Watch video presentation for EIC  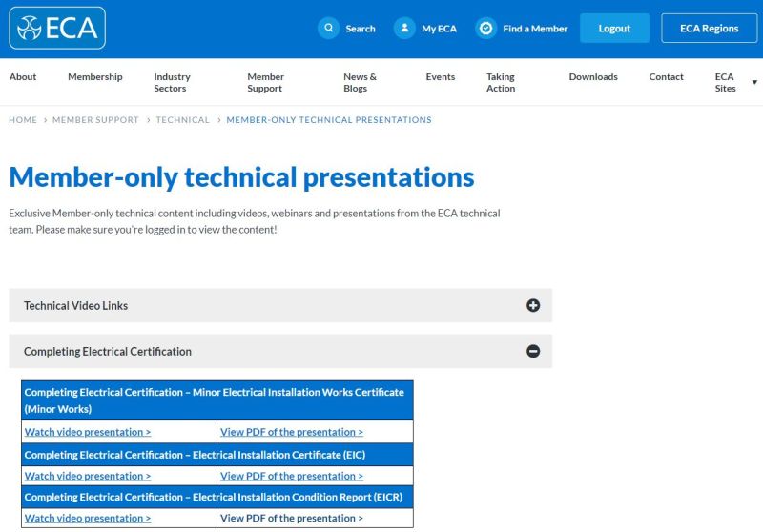88,476
